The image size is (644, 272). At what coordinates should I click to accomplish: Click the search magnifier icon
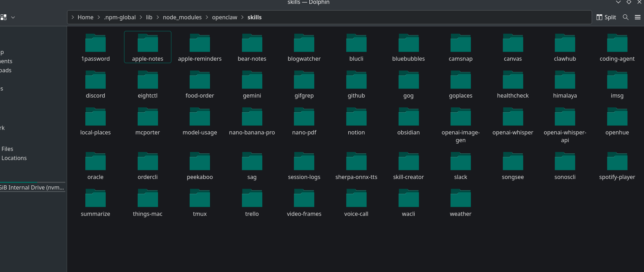625,17
